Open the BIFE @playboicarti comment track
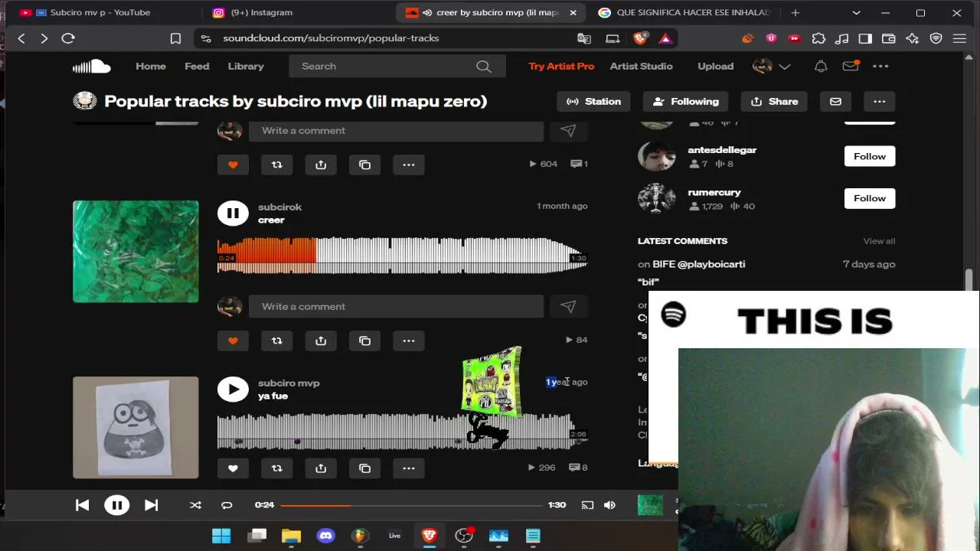 click(698, 264)
